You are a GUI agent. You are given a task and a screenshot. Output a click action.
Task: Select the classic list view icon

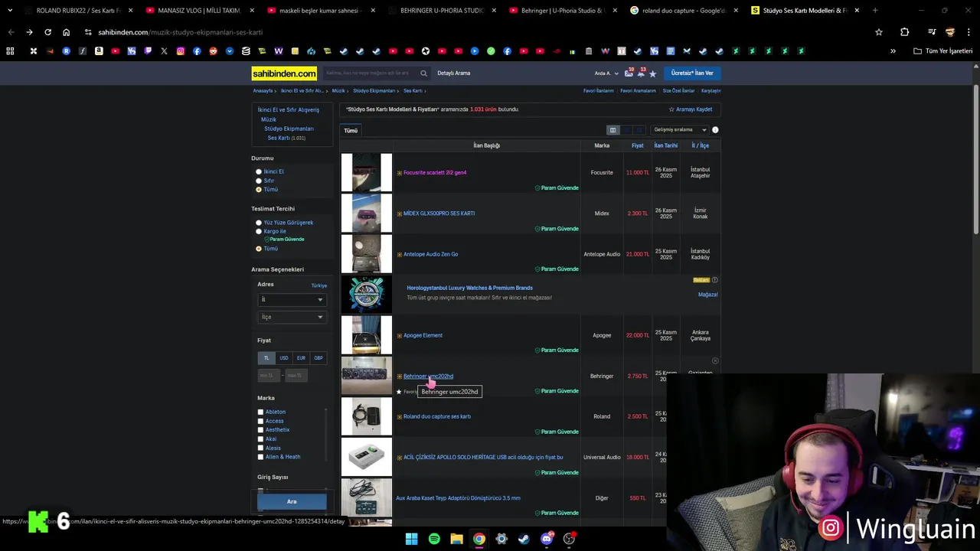pos(612,130)
